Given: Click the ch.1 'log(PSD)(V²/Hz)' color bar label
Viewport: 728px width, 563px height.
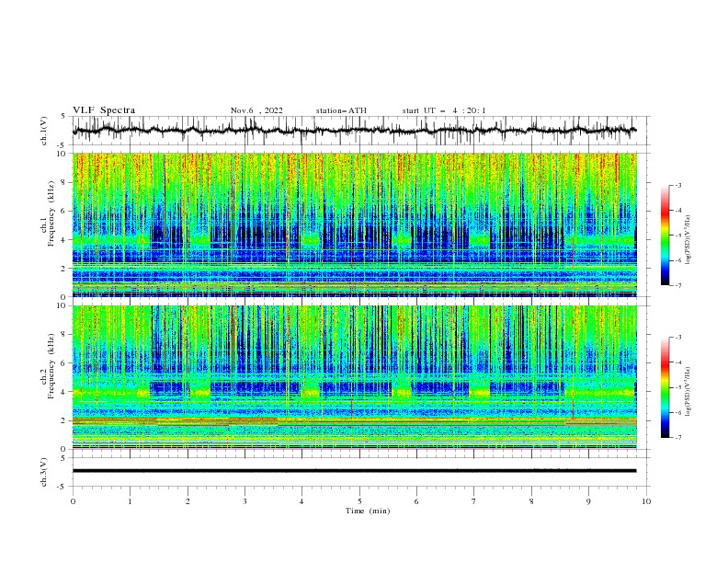Looking at the screenshot, I should [x=688, y=239].
